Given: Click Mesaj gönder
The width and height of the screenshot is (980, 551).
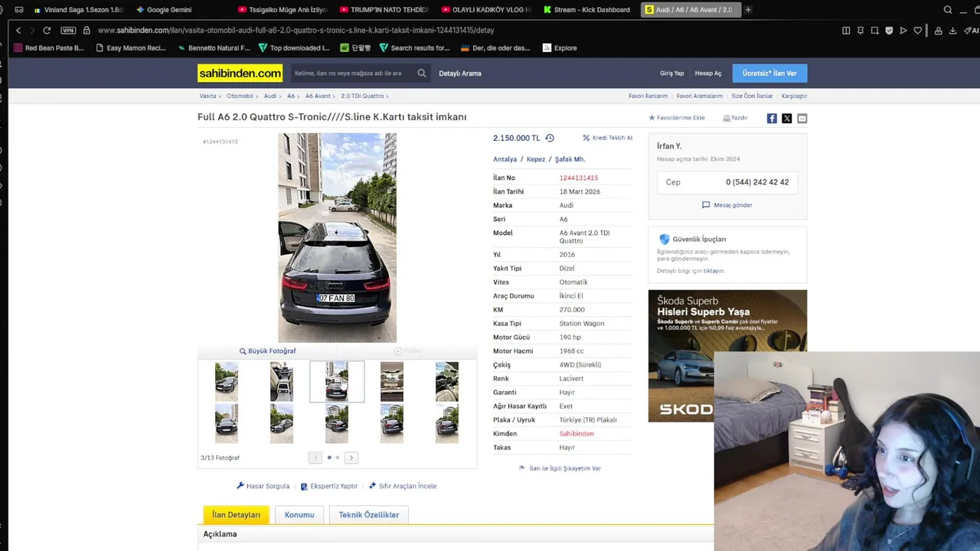Looking at the screenshot, I should click(x=727, y=205).
